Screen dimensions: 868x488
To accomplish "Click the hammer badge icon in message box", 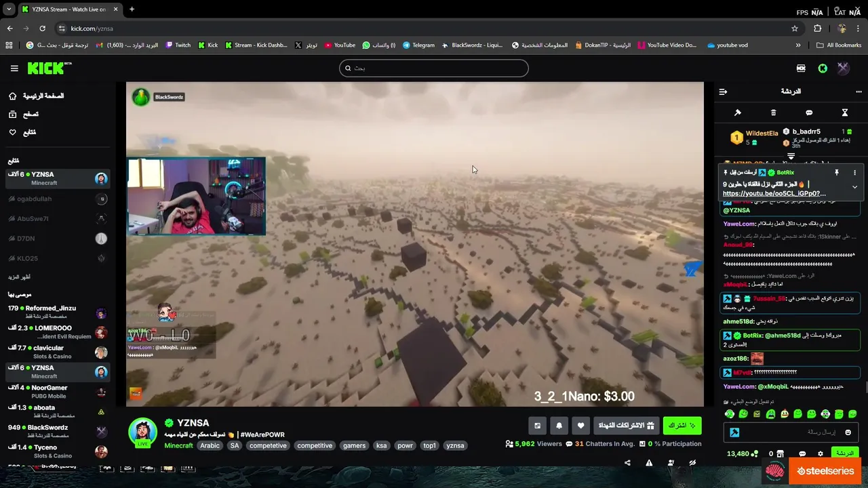I will pyautogui.click(x=734, y=432).
